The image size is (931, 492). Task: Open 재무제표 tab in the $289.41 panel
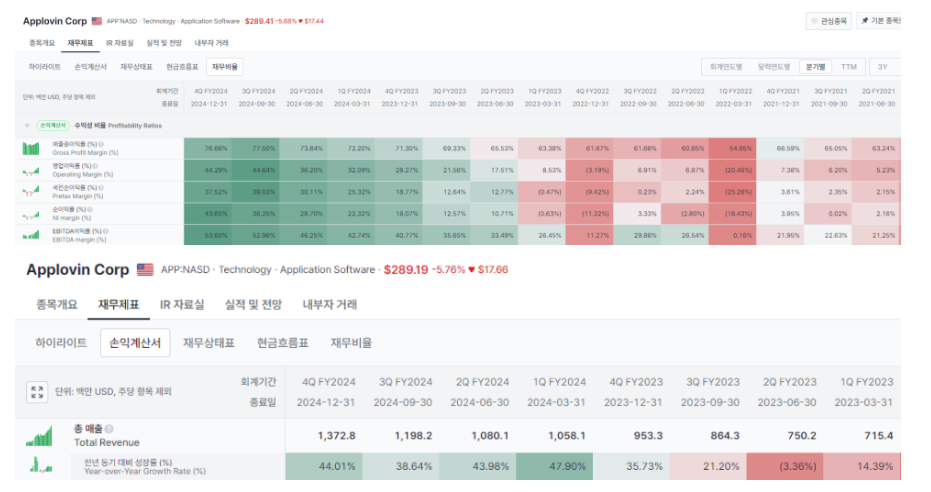tap(80, 43)
